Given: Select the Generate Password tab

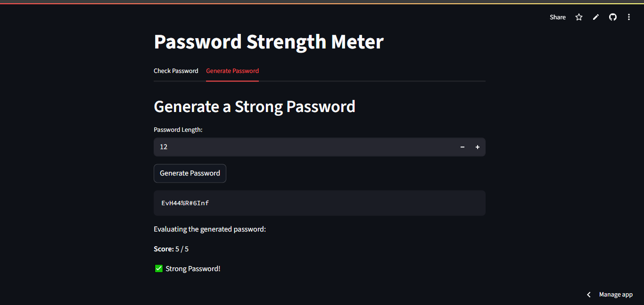Looking at the screenshot, I should click(232, 71).
